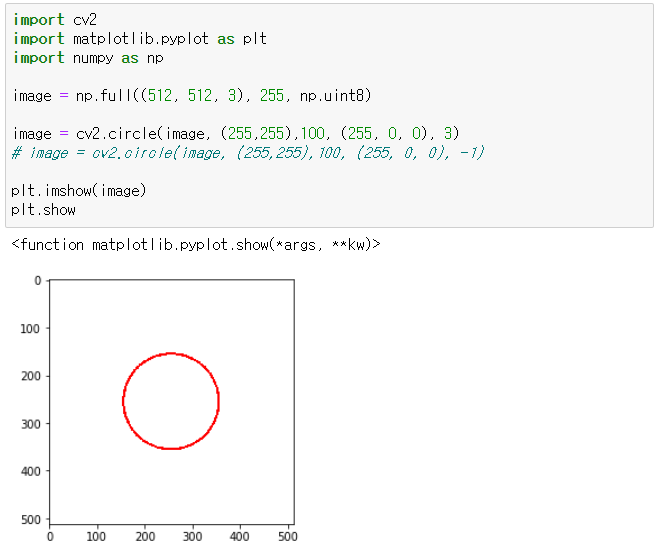Click the commented cv2.circle line
The width and height of the screenshot is (659, 553).
point(248,153)
